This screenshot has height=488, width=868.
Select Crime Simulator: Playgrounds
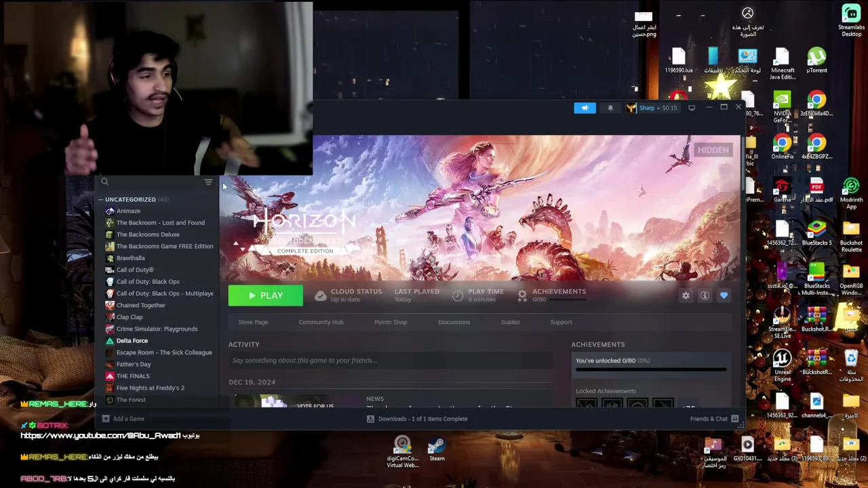point(157,329)
